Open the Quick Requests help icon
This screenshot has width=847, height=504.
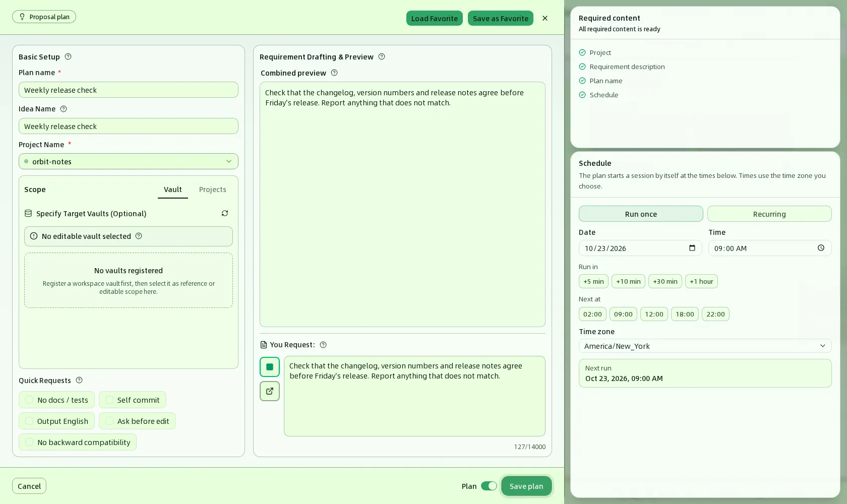pyautogui.click(x=79, y=380)
